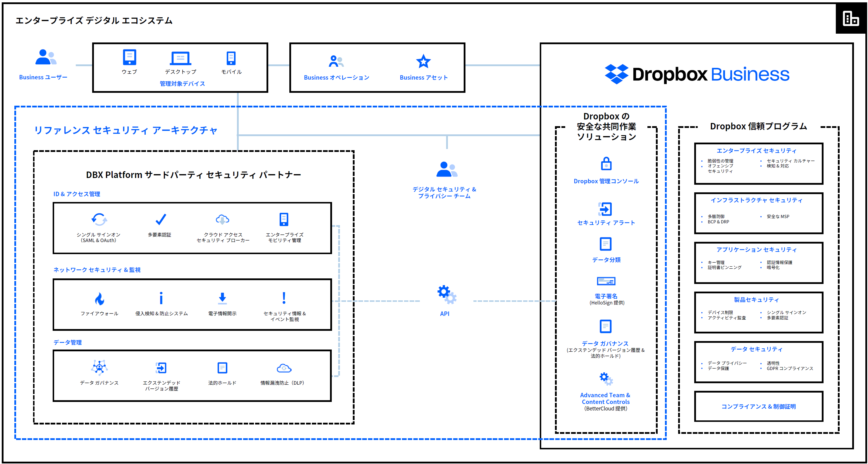Click the アプリケーション セキュリティ heading
The height and width of the screenshot is (464, 868).
pyautogui.click(x=756, y=249)
